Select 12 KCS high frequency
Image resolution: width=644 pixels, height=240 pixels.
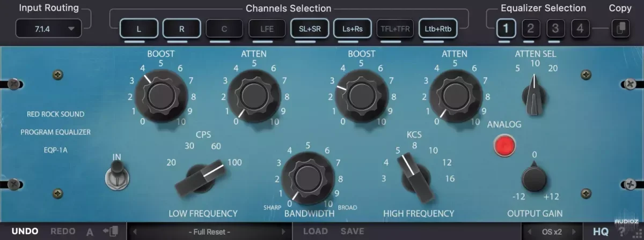447,162
